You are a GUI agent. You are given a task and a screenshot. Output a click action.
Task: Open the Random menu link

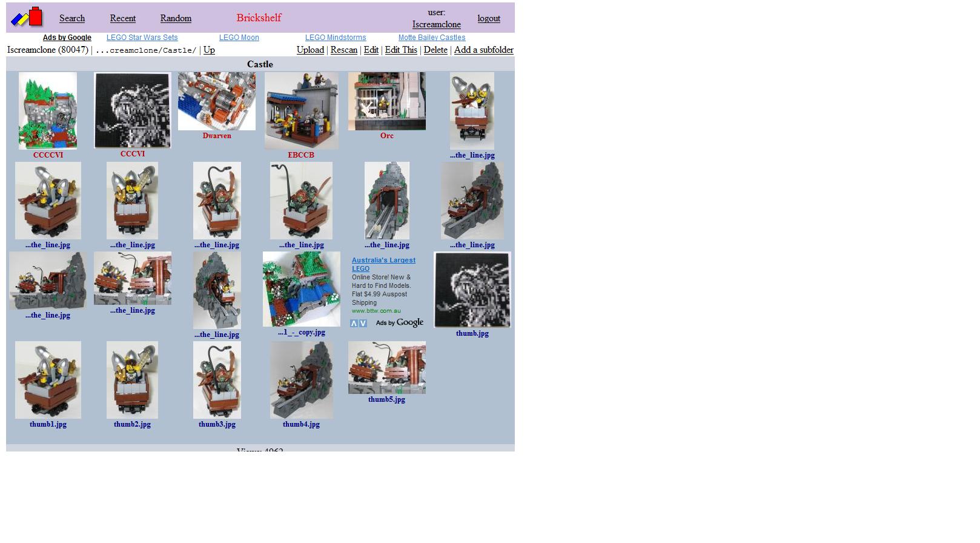[x=176, y=18]
